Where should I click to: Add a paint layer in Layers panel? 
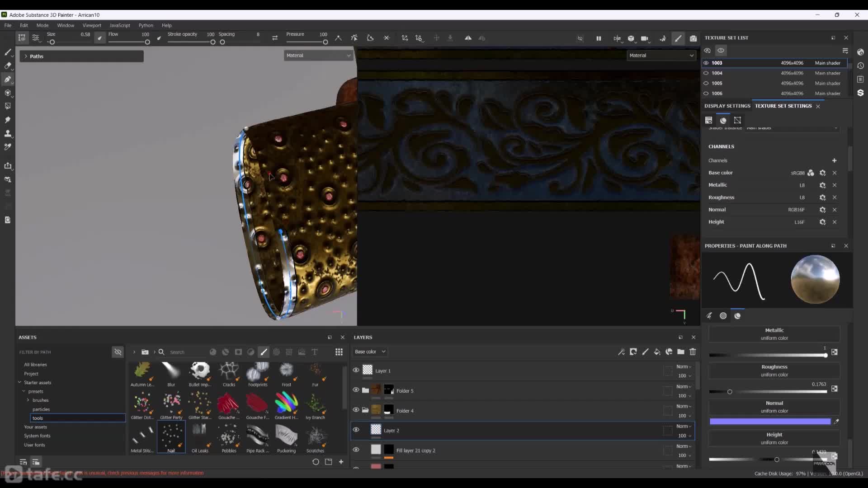tap(645, 352)
